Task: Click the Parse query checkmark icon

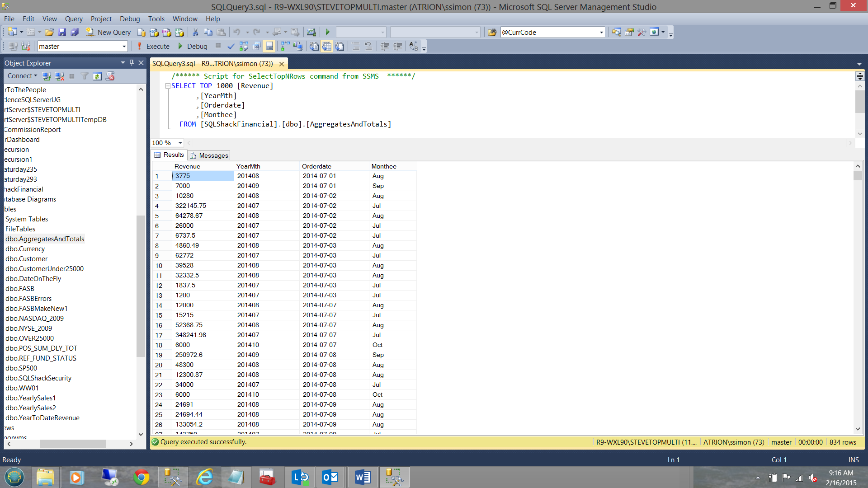Action: click(x=231, y=46)
